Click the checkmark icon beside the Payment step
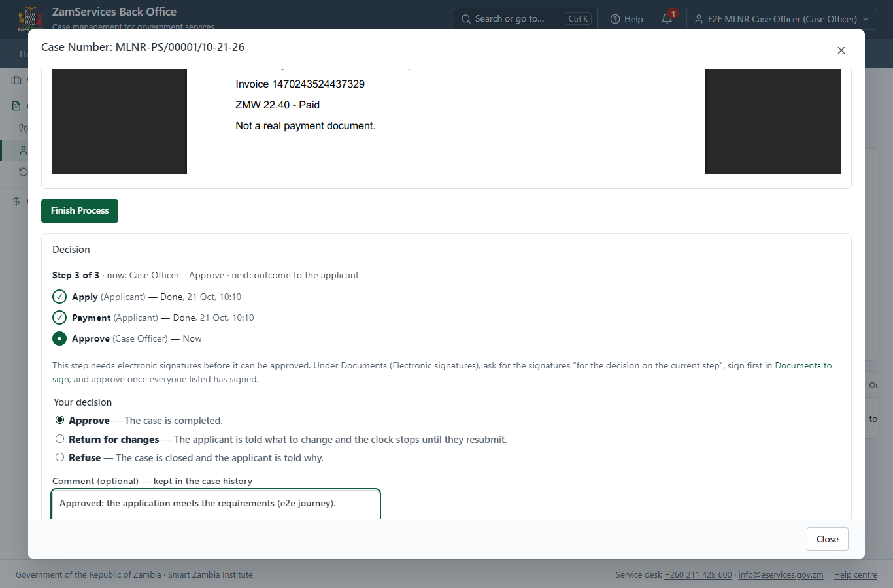Screen dimensions: 893x588 coord(59,318)
